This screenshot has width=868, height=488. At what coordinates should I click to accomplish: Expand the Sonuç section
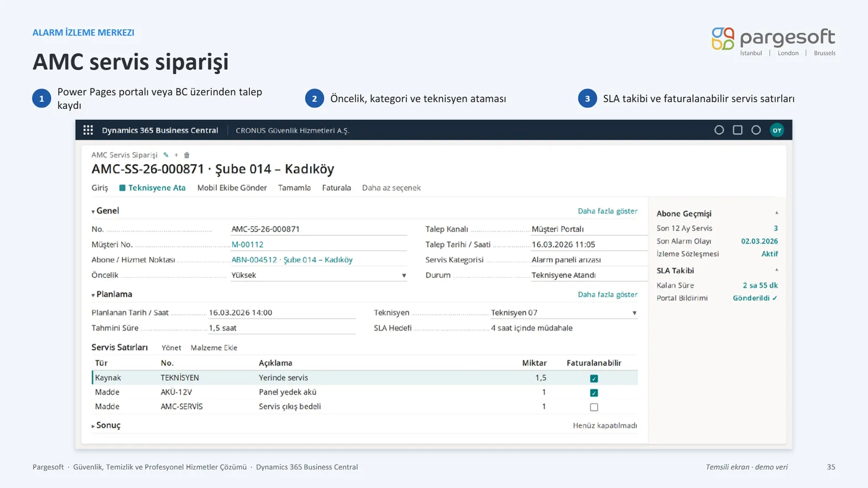click(106, 426)
